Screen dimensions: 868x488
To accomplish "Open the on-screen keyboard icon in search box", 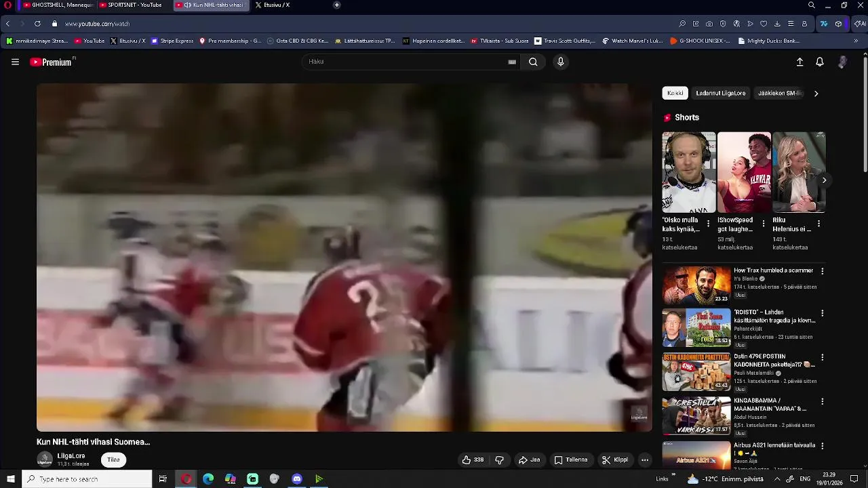I will coord(512,62).
